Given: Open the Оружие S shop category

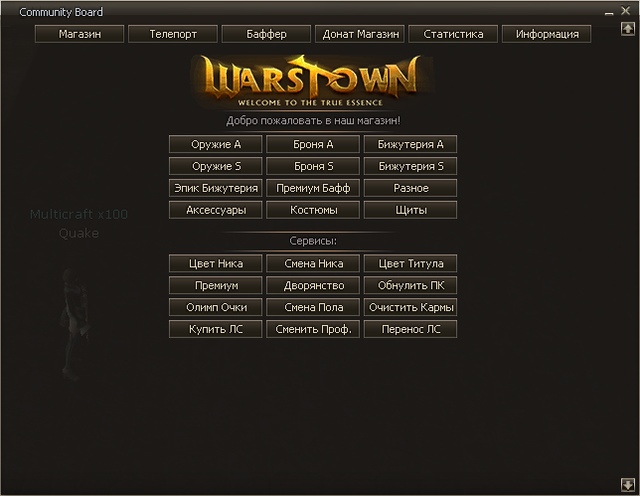Looking at the screenshot, I should [216, 166].
